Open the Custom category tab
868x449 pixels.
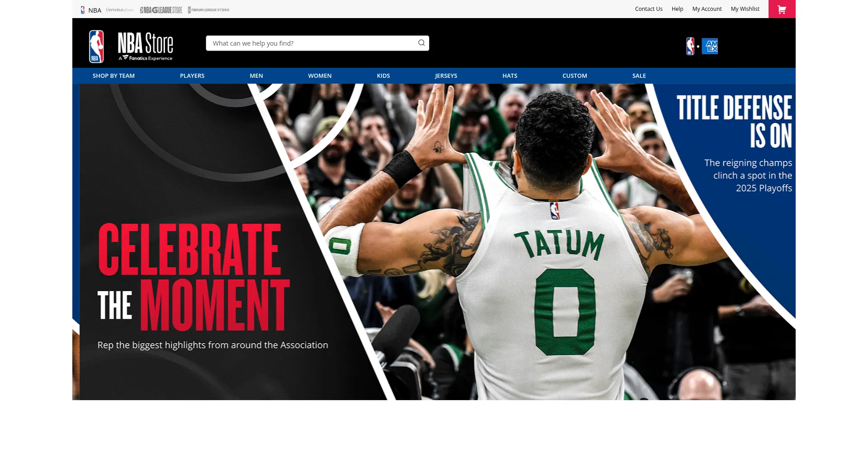coord(575,76)
